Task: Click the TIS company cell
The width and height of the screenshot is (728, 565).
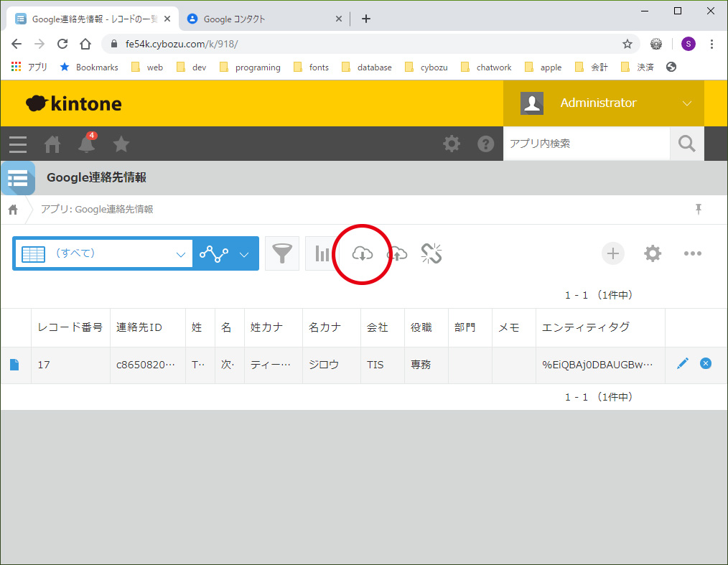Action: point(382,365)
